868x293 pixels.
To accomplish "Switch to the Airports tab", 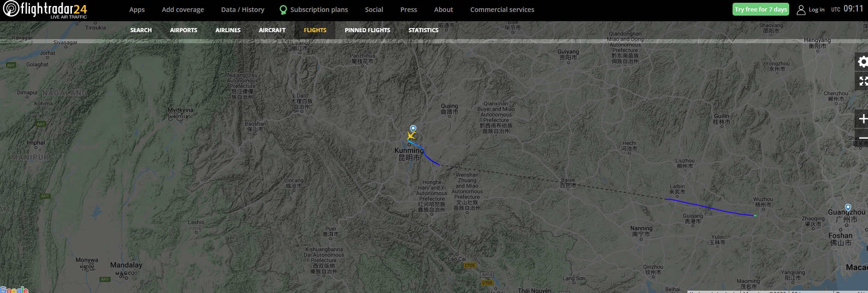I will coord(183,30).
